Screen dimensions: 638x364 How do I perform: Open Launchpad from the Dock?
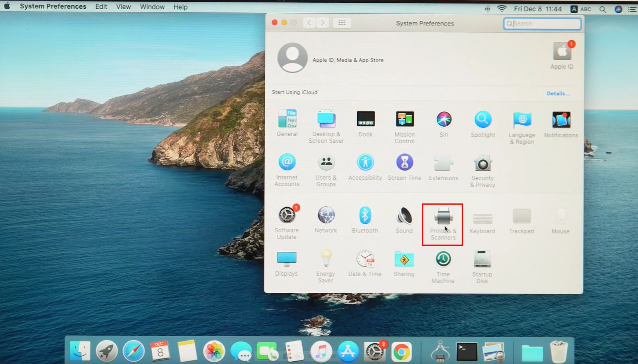point(106,351)
